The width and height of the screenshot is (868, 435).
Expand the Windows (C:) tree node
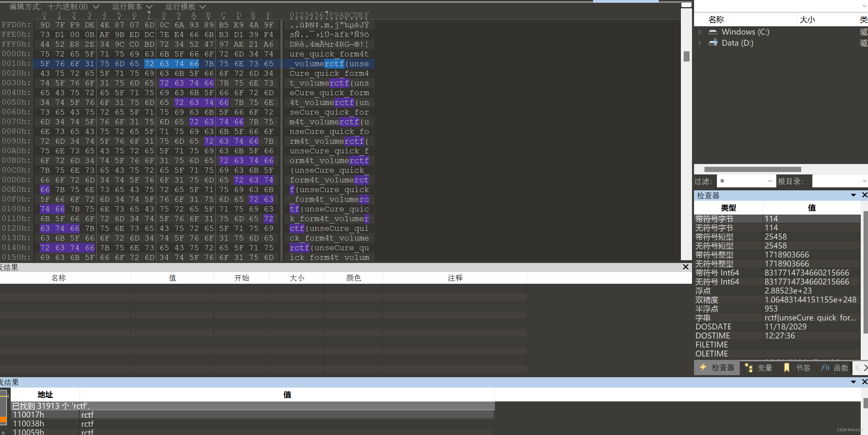pos(699,31)
